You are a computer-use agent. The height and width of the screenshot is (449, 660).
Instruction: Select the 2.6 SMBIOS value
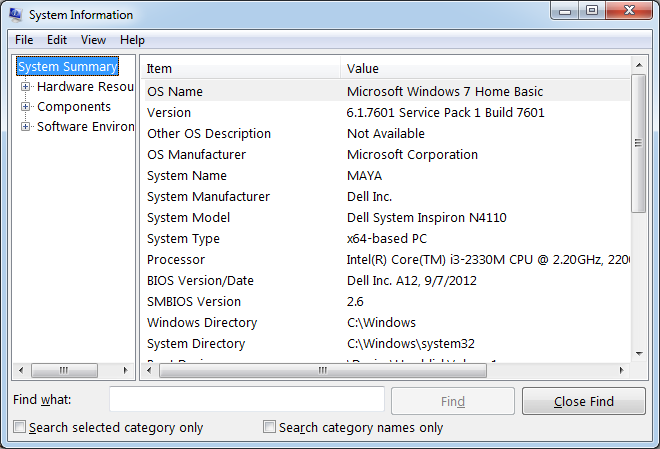355,302
